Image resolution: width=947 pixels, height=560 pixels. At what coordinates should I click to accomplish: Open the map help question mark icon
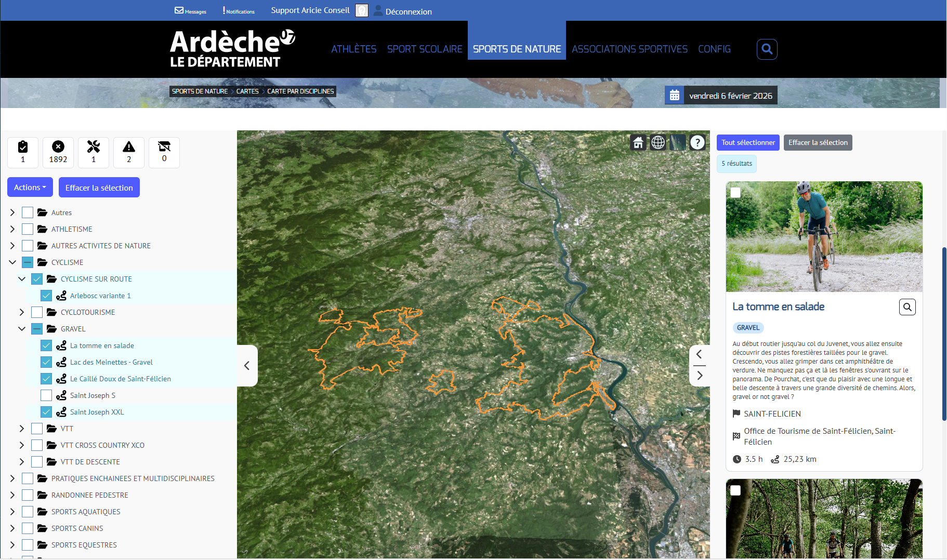click(698, 142)
